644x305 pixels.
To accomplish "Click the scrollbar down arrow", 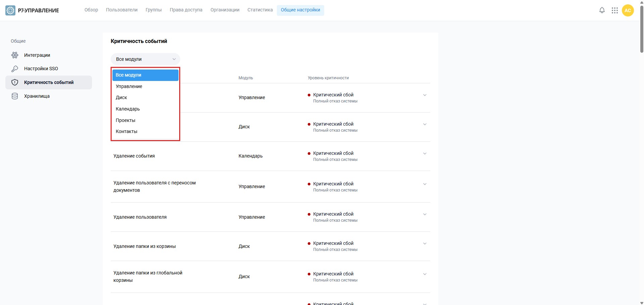I will [x=641, y=303].
